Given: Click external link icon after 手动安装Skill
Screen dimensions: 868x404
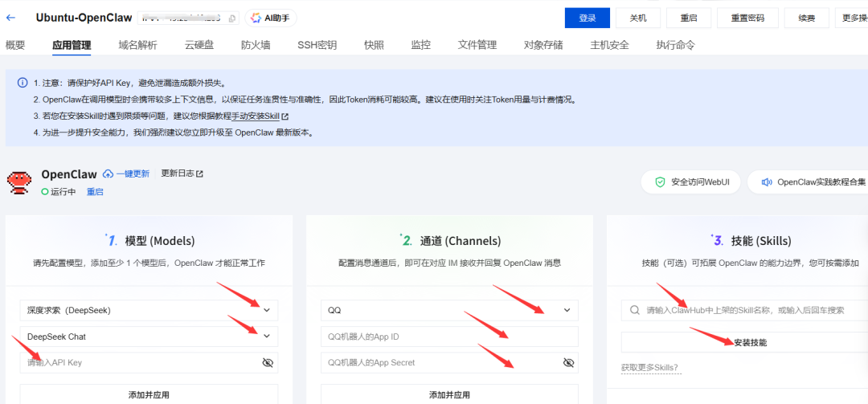Looking at the screenshot, I should [x=285, y=116].
